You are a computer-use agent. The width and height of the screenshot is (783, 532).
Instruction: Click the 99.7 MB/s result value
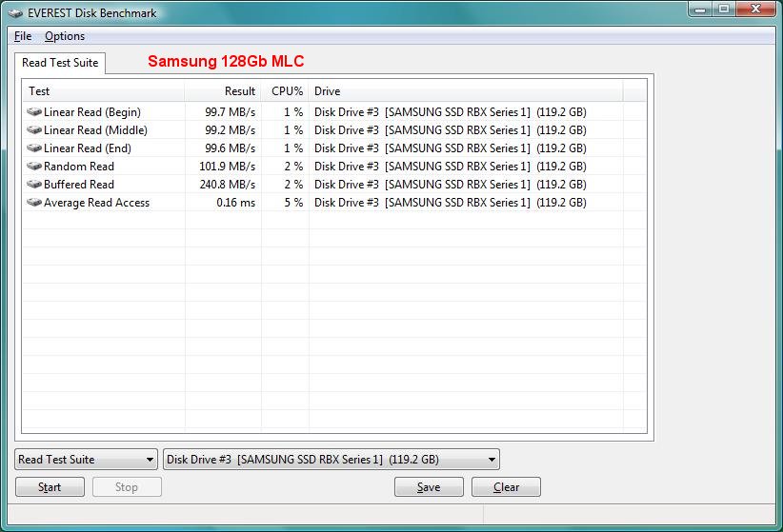(231, 112)
